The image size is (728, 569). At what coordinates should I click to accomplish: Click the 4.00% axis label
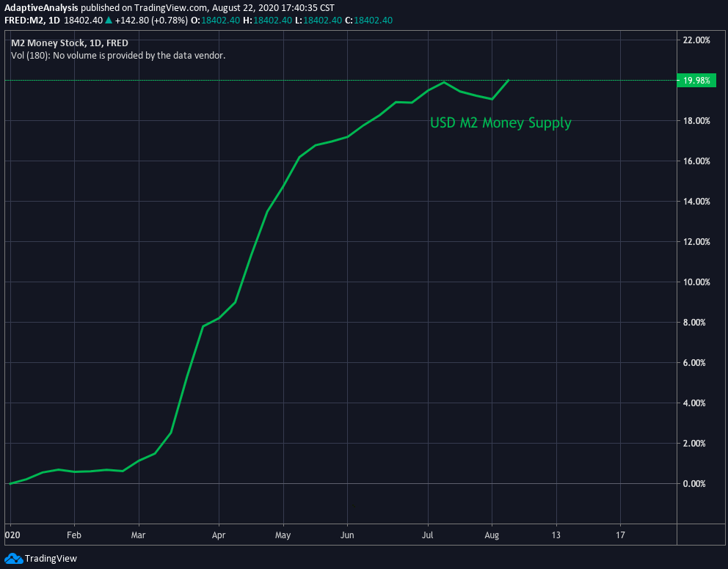click(x=694, y=403)
